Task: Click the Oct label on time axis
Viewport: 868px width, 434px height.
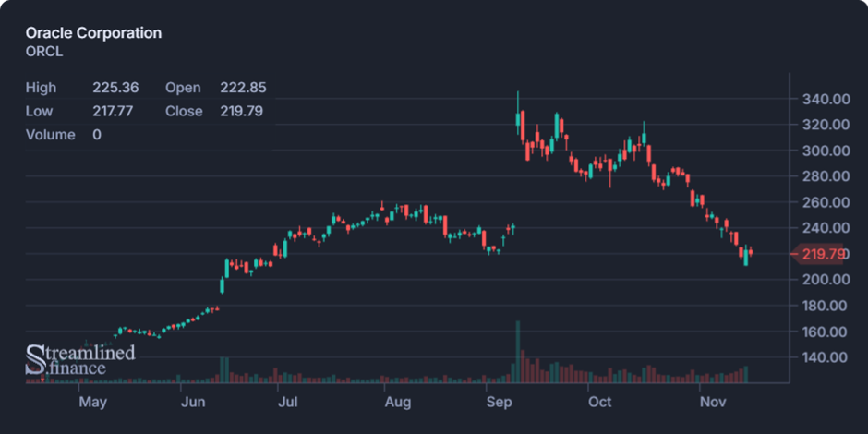Action: (600, 402)
